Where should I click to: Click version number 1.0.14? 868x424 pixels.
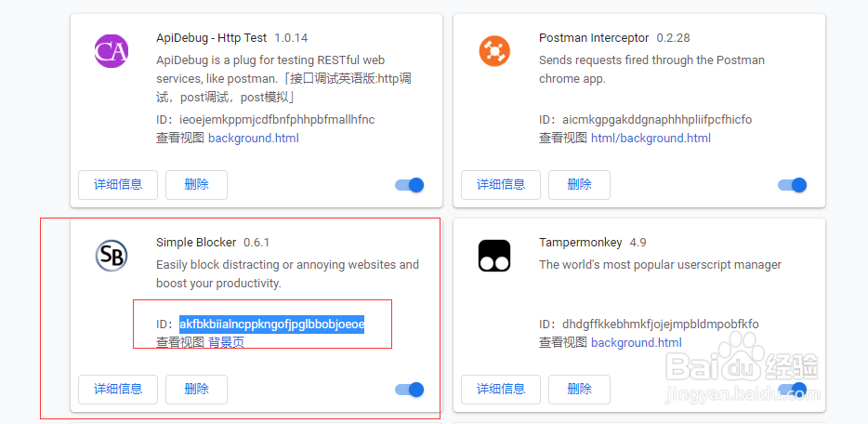click(291, 37)
